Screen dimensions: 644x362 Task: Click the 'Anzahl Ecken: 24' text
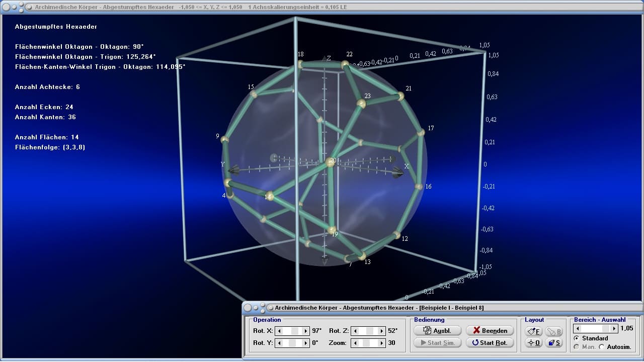pos(44,107)
